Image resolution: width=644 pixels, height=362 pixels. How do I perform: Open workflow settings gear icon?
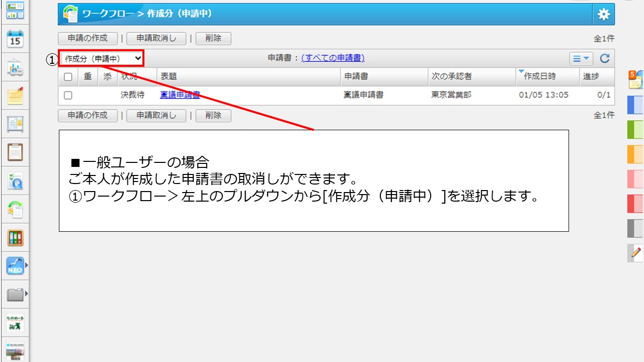click(x=603, y=15)
